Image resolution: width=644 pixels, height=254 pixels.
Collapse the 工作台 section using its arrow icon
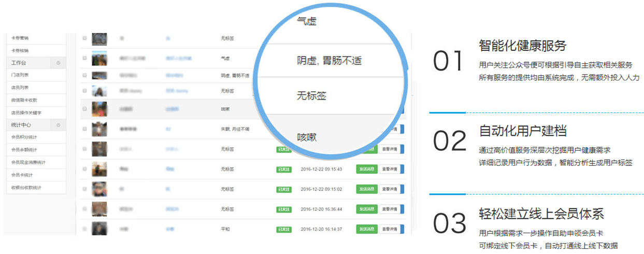[x=58, y=63]
